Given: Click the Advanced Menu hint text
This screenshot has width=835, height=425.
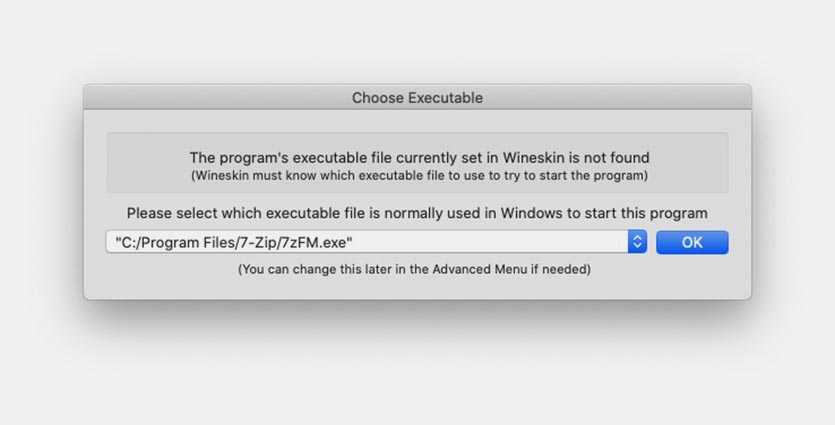Looking at the screenshot, I should (414, 270).
